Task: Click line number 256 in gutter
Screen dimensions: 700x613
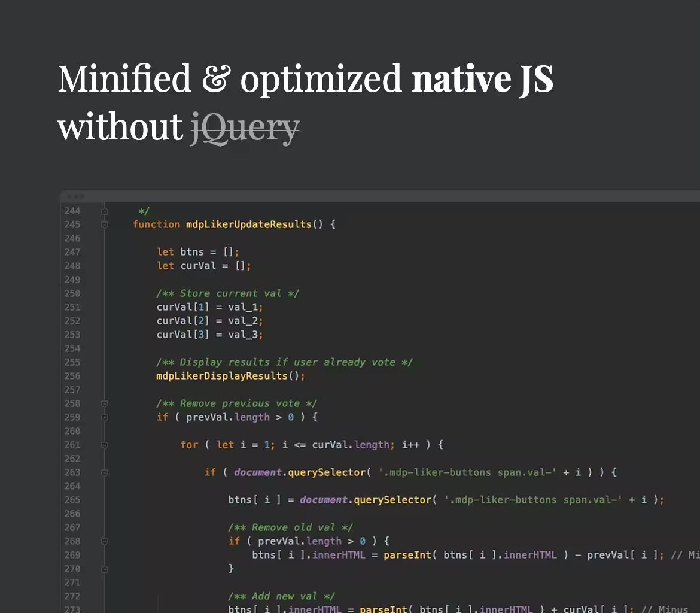Action: point(72,376)
